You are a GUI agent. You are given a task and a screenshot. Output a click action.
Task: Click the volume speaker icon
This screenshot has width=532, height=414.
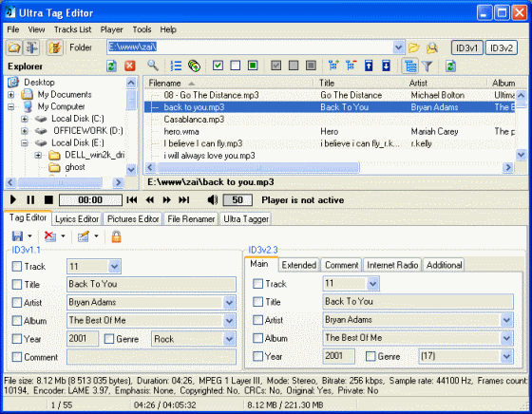pos(212,199)
